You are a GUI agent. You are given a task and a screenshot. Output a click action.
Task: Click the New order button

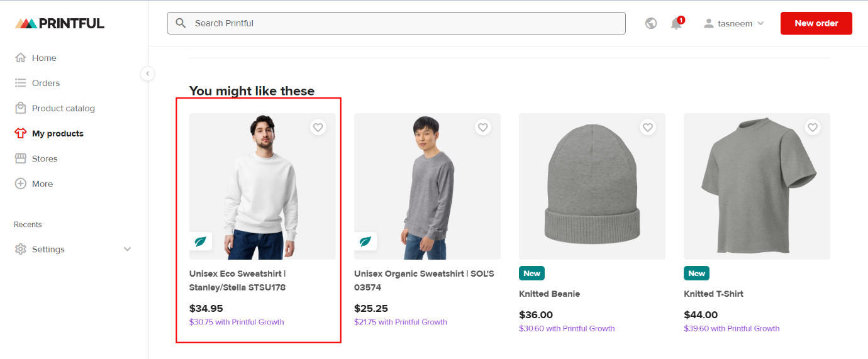816,23
